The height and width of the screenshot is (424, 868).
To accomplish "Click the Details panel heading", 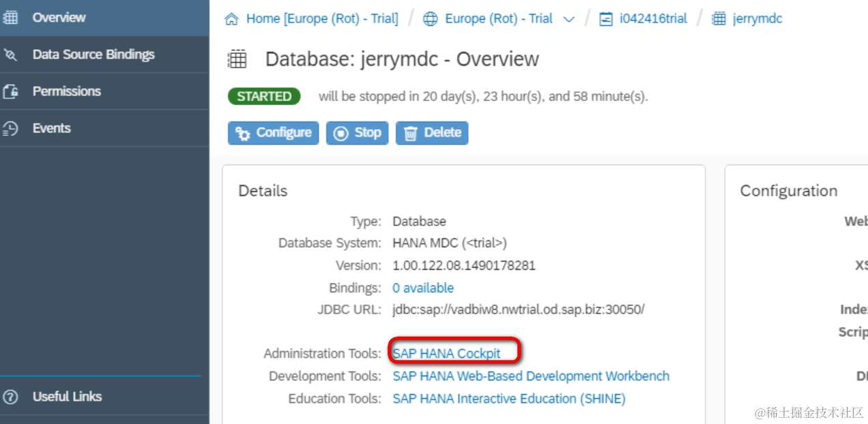I will click(263, 191).
